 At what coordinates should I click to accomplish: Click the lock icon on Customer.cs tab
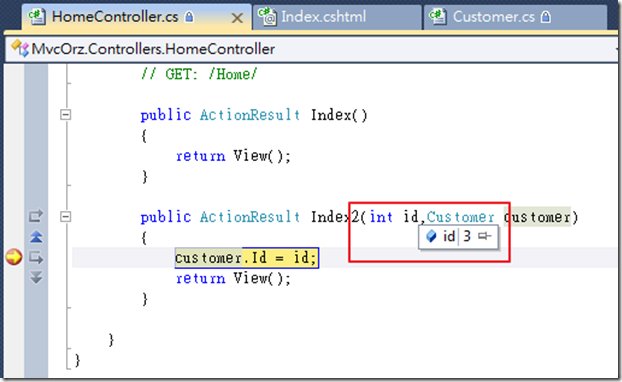click(x=546, y=17)
